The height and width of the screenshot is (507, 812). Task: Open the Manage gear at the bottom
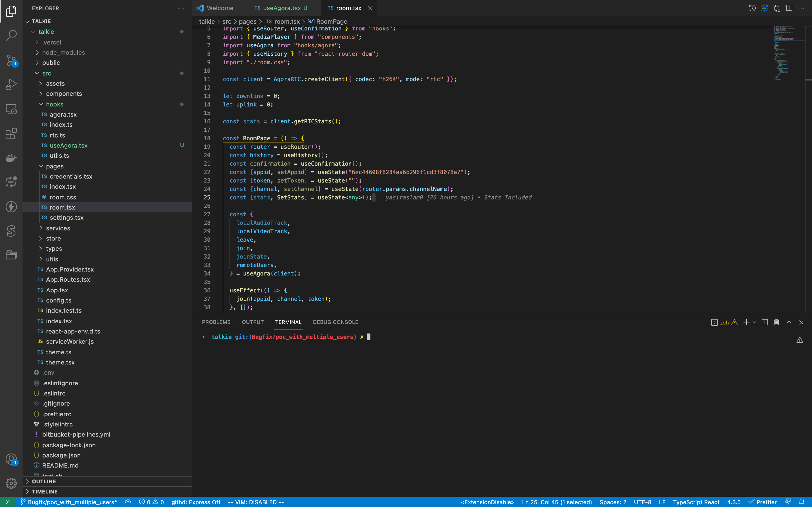click(x=11, y=483)
